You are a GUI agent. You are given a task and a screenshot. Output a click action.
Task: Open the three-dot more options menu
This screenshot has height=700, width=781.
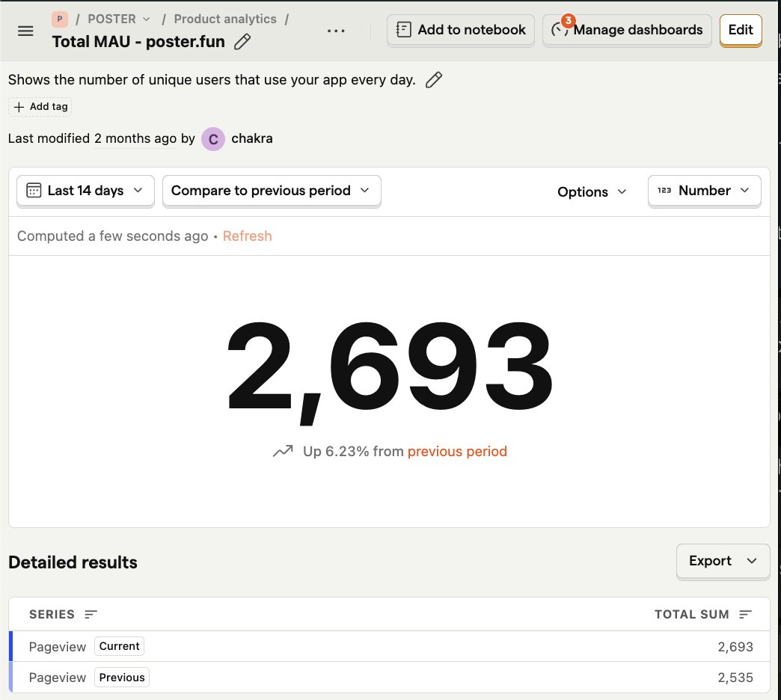336,31
